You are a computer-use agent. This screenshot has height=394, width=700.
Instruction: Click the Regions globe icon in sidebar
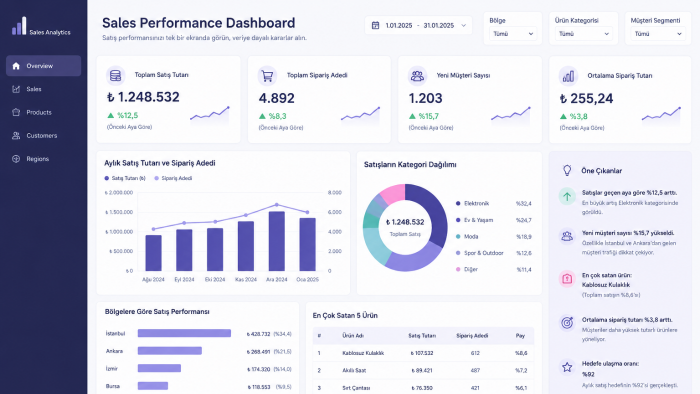(16, 159)
